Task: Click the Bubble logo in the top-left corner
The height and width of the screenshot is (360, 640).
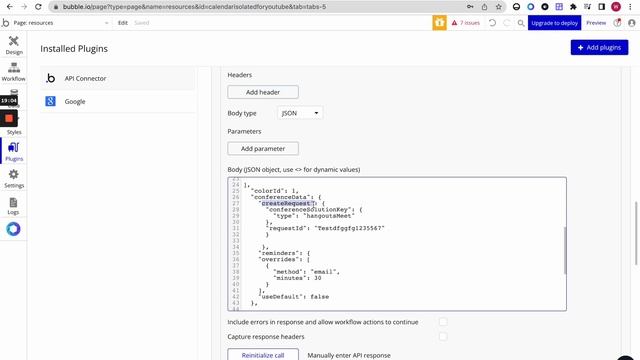Action: click(5, 23)
